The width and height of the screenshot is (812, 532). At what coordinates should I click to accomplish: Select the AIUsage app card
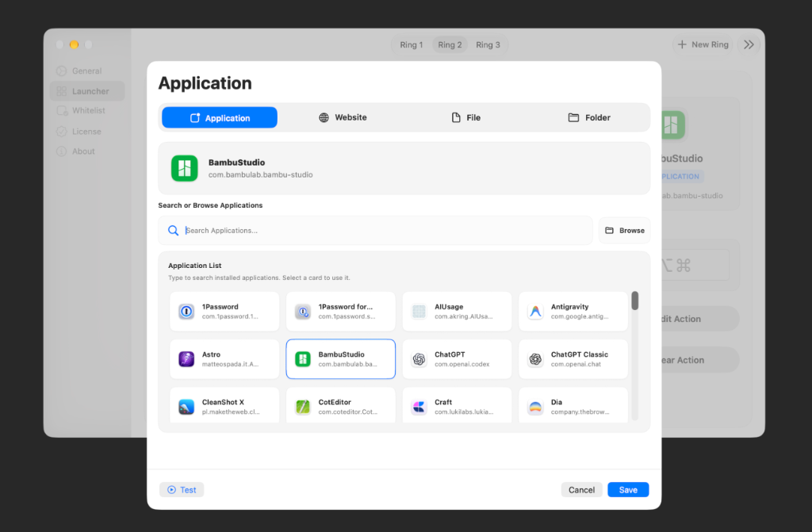(x=457, y=312)
